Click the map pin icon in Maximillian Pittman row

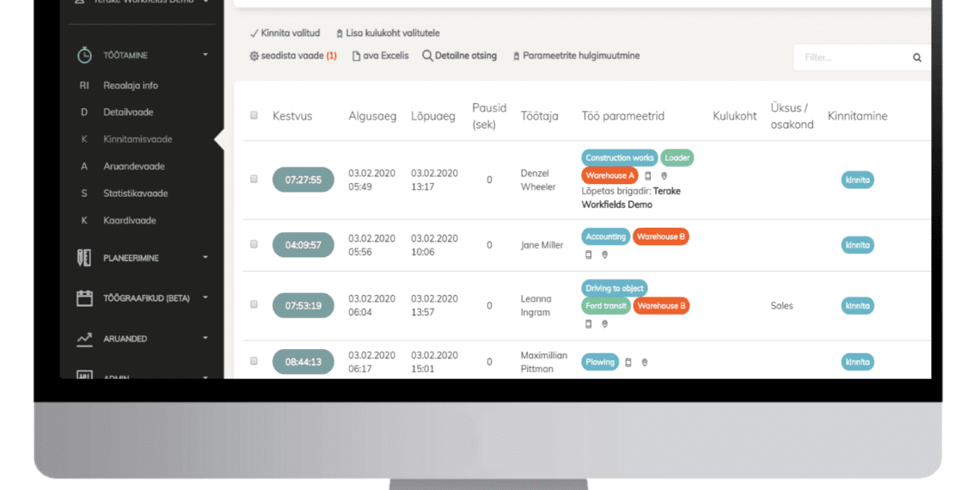click(x=645, y=363)
